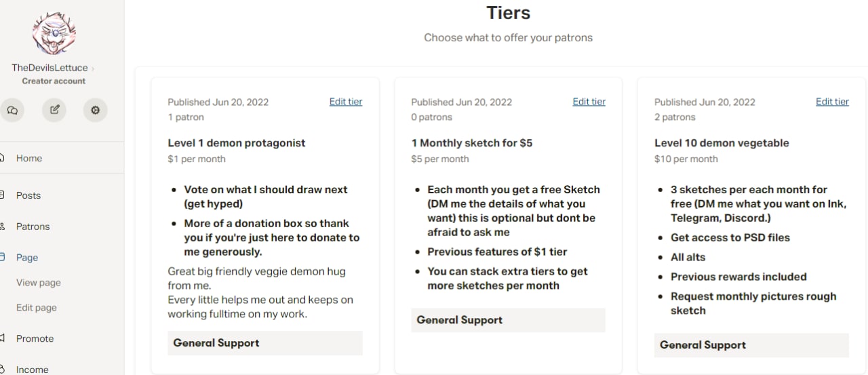Screen dimensions: 868x375
Task: Click the Level 1 demon protagonist title
Action: click(237, 143)
